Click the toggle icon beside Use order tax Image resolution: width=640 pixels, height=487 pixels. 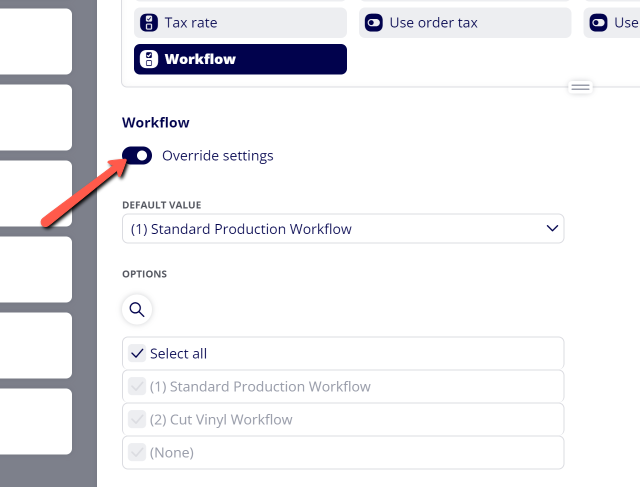(x=373, y=23)
